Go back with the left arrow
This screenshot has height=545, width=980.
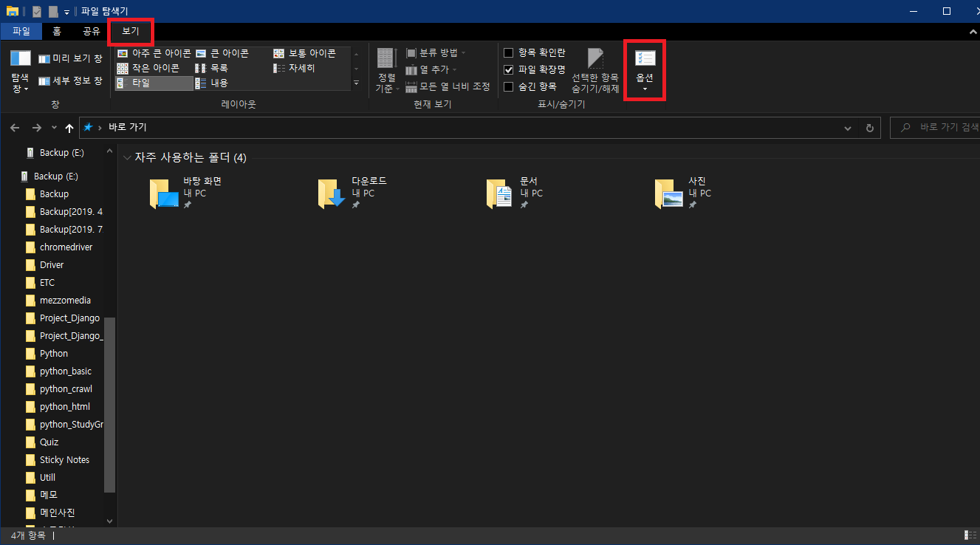(x=15, y=128)
